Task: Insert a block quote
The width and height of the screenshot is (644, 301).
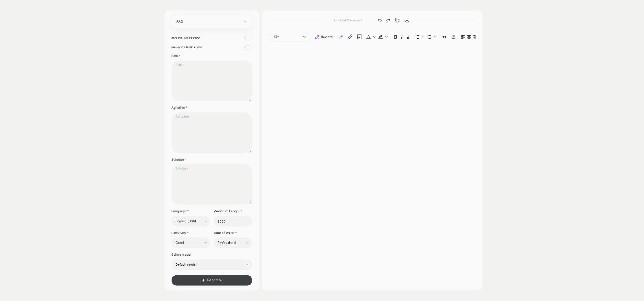Action: coord(444,37)
